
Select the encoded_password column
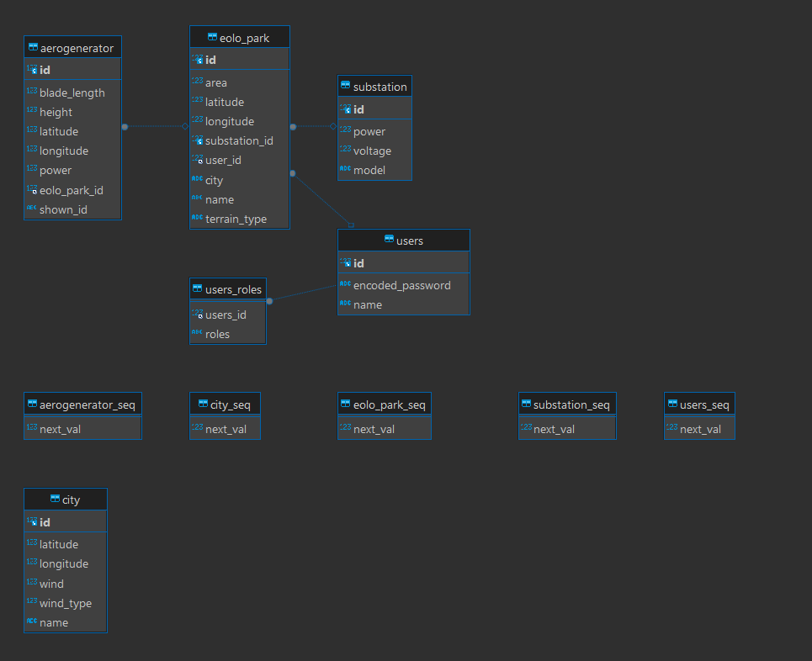point(404,285)
